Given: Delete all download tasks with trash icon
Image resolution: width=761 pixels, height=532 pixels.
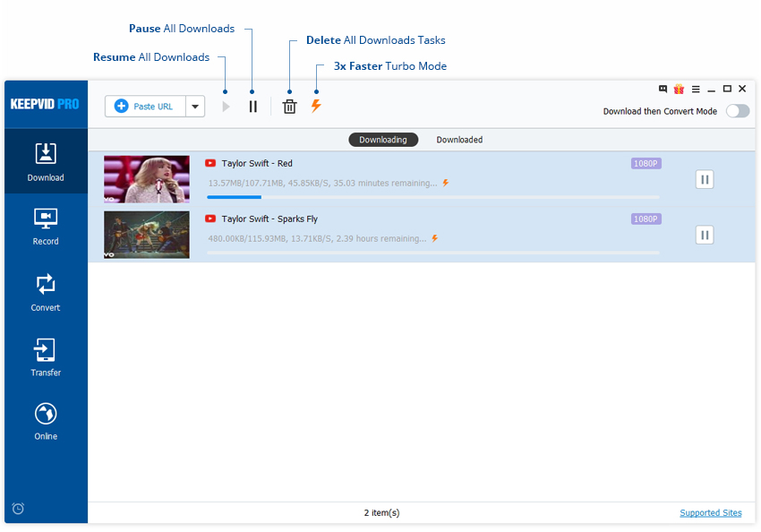Looking at the screenshot, I should (290, 107).
